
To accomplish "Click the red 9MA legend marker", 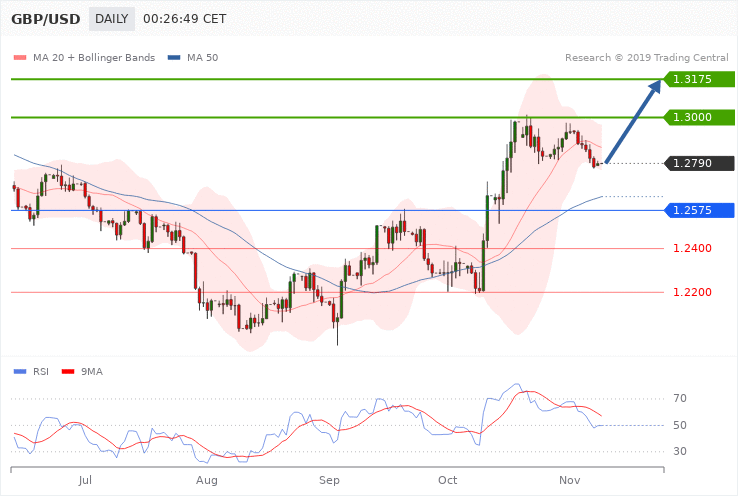I will coord(67,371).
